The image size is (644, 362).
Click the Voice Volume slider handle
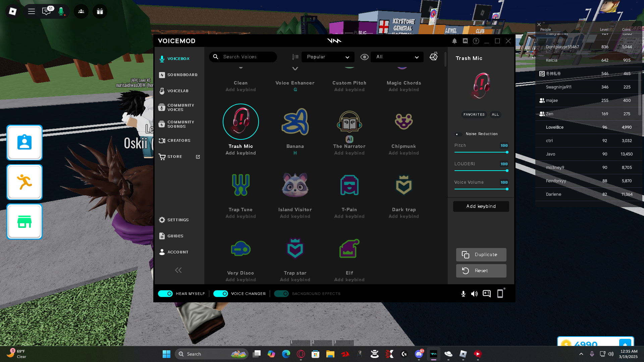[x=507, y=189]
